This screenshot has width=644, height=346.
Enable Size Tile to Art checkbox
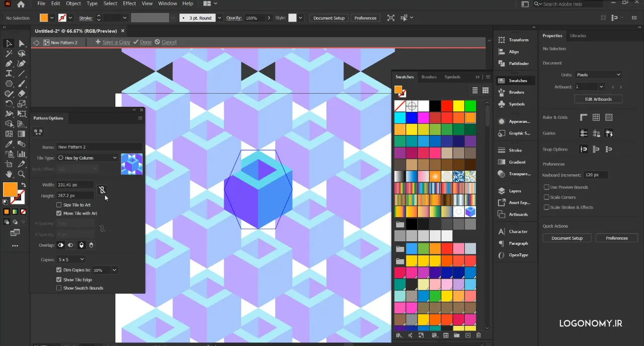(x=59, y=205)
